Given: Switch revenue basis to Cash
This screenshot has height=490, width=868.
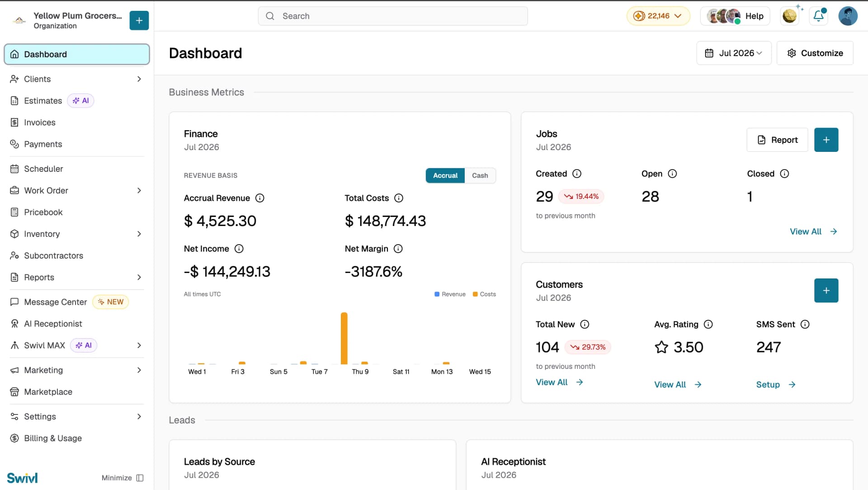Looking at the screenshot, I should point(480,175).
